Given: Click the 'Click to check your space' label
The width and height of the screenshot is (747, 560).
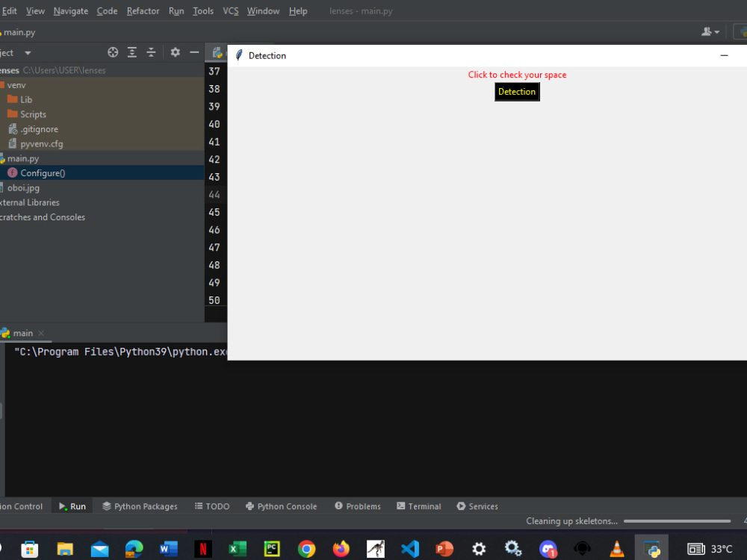Looking at the screenshot, I should tap(517, 75).
